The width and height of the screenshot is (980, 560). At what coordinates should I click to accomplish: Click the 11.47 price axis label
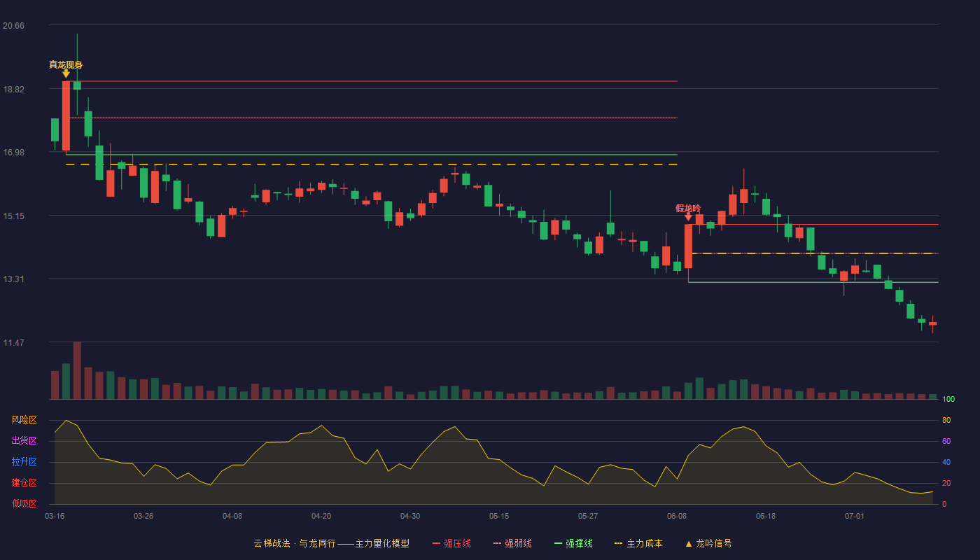[x=13, y=343]
